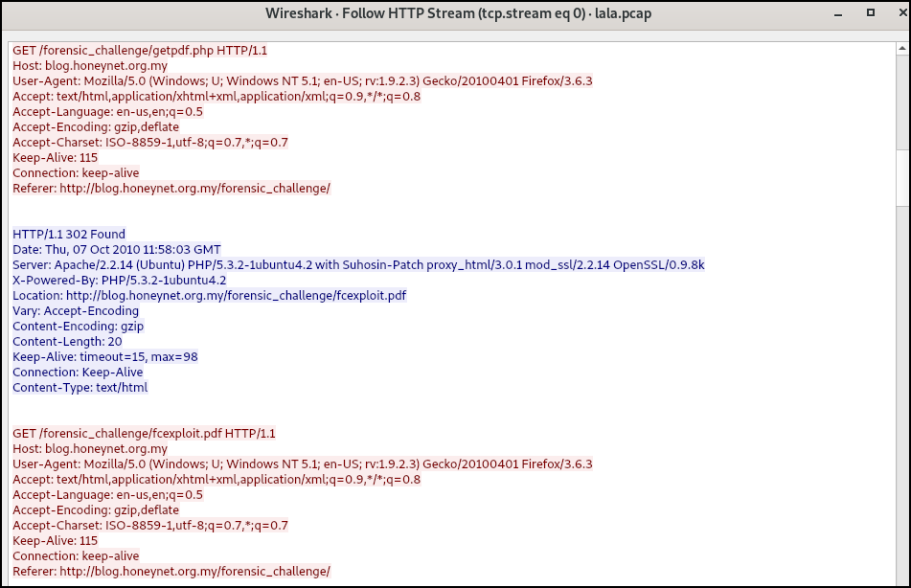Click the first Referer URL line
This screenshot has height=588, width=911.
(171, 189)
